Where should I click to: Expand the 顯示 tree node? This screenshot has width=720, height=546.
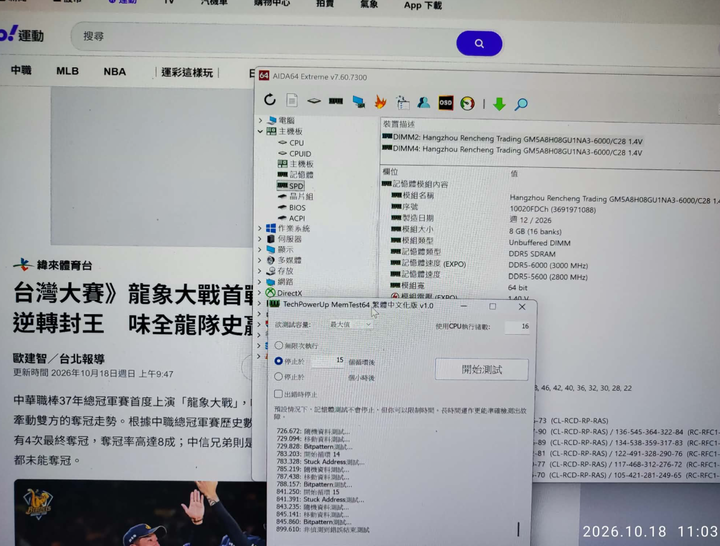(x=260, y=249)
